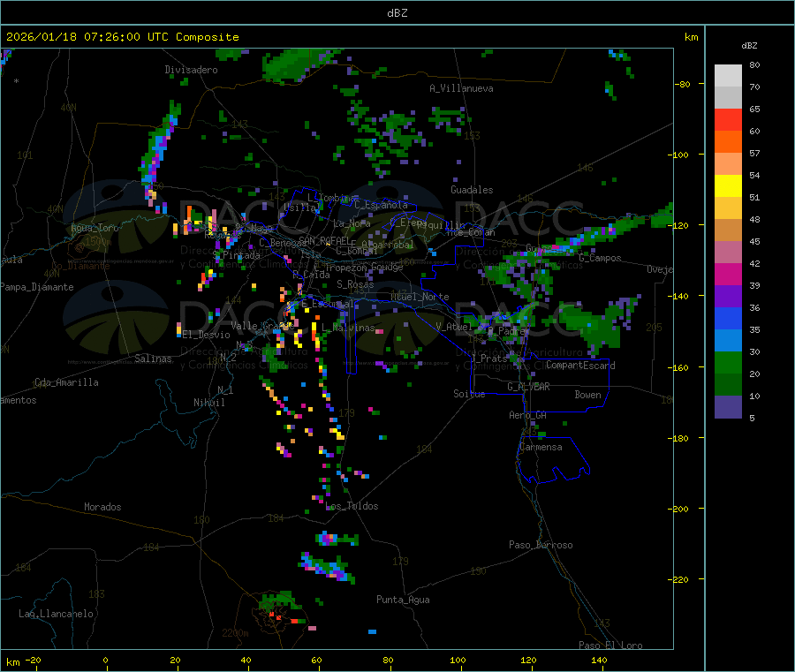Click the 'Agua_Toro' map label

[x=95, y=228]
